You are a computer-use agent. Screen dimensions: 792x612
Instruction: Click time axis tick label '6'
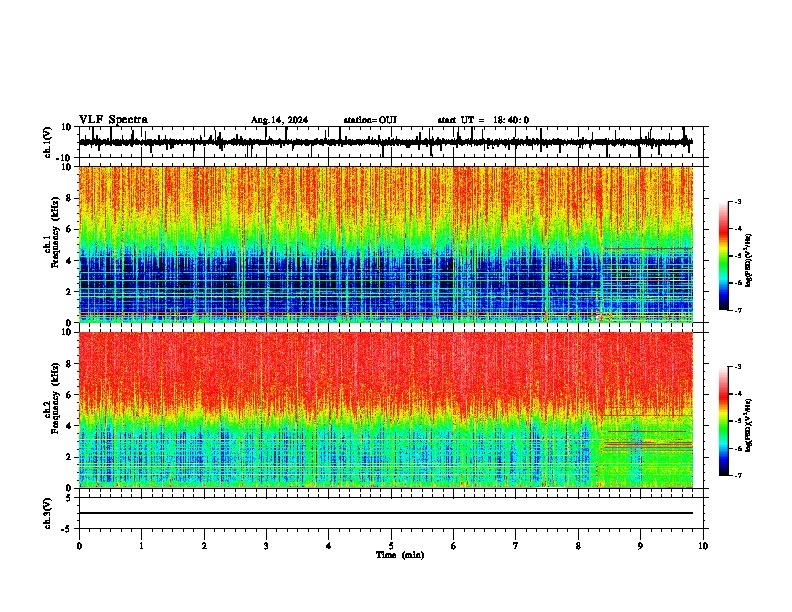[454, 546]
